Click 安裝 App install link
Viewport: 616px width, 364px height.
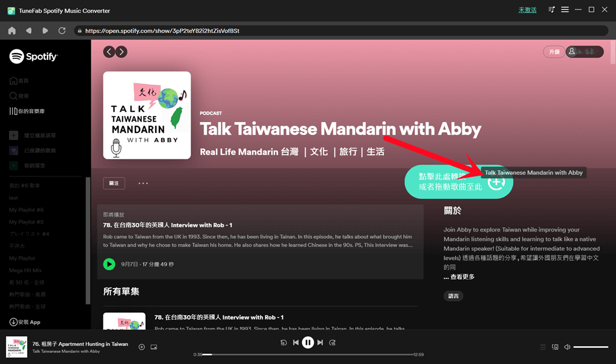coord(25,322)
